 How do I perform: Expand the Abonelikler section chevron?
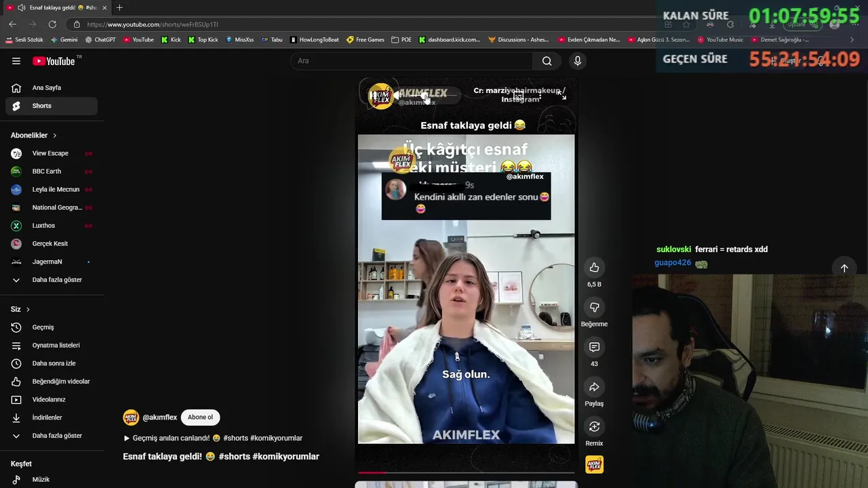pyautogui.click(x=55, y=136)
